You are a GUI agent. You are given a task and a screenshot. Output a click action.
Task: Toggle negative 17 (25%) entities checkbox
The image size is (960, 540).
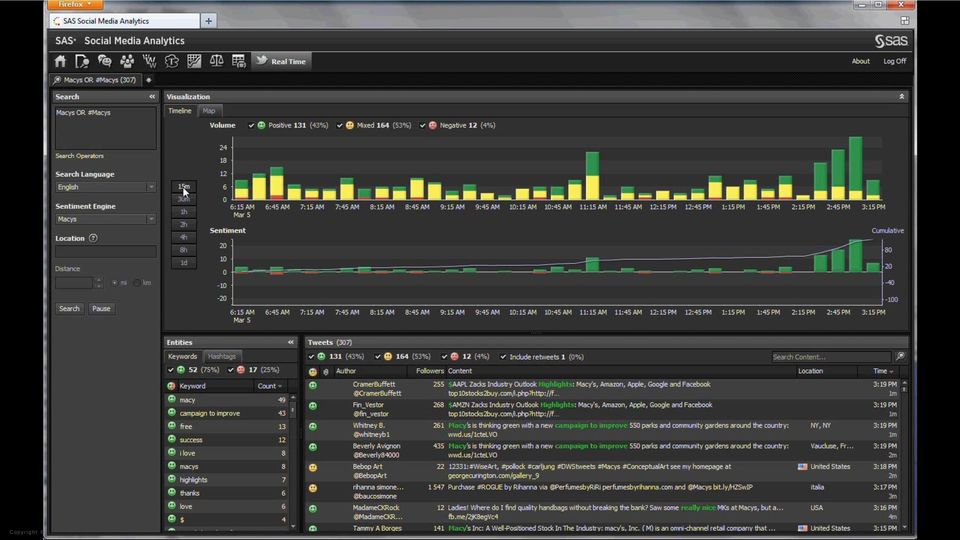231,370
